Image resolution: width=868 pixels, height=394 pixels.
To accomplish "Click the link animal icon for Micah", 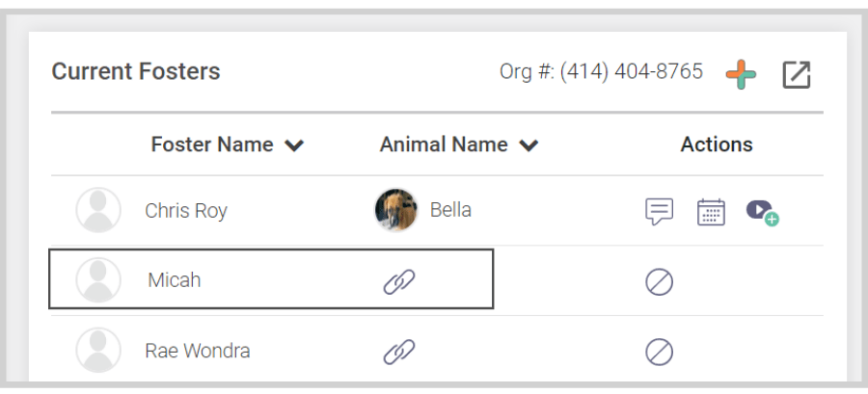I will tap(399, 282).
